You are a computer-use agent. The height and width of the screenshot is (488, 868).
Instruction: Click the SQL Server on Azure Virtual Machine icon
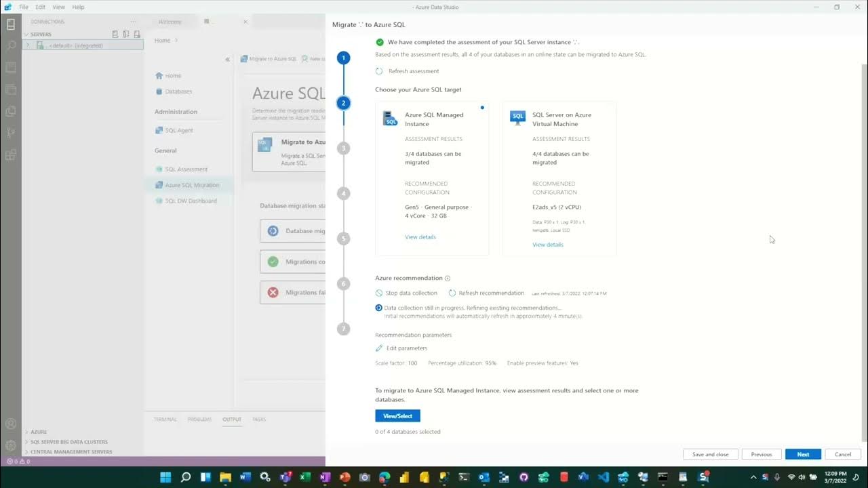coord(517,118)
